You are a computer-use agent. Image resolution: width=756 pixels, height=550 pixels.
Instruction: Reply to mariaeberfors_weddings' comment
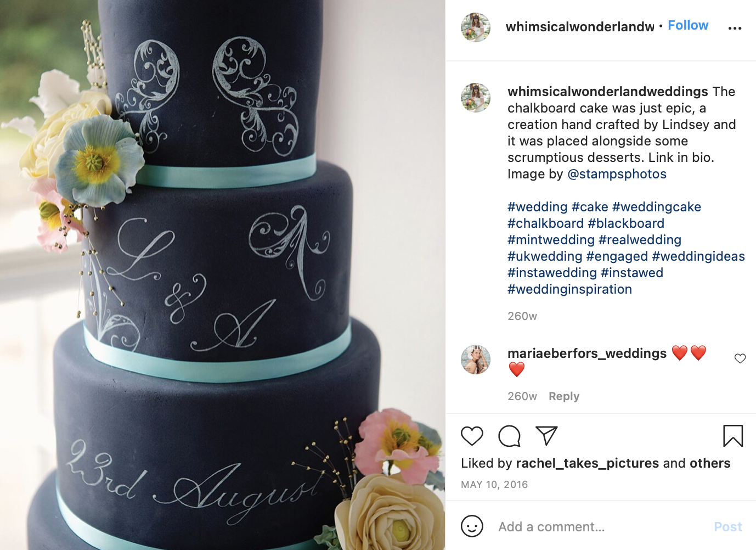(564, 396)
